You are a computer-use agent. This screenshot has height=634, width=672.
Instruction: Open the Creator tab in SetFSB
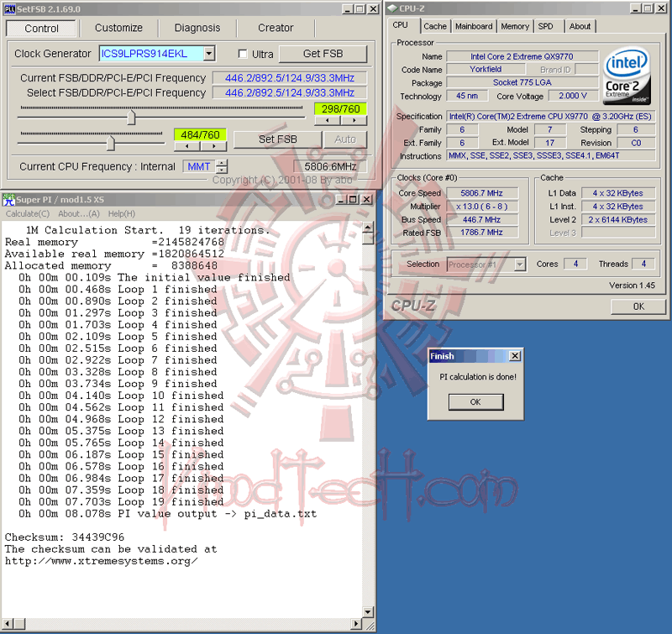(x=276, y=28)
